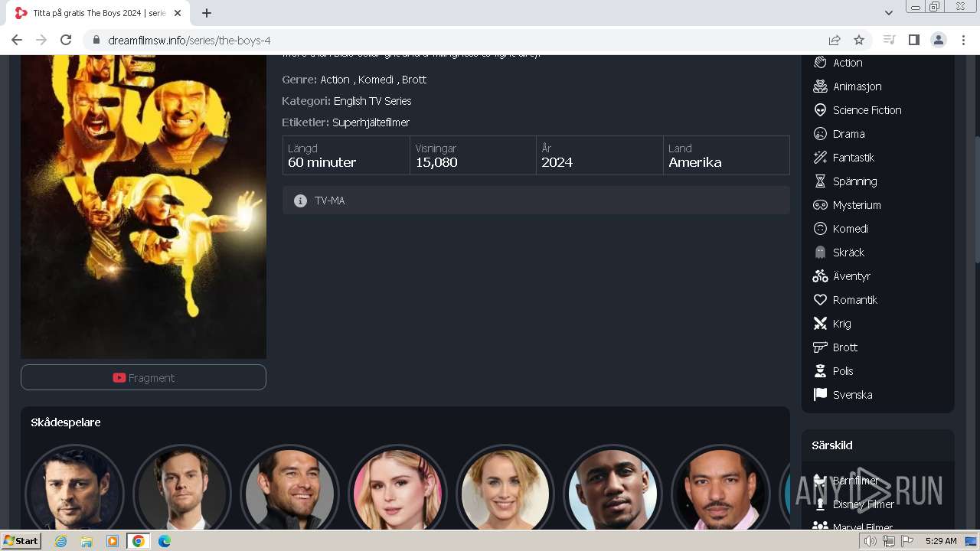Open Microsoft Edge from the taskbar
Viewport: 980px width, 551px height.
[x=164, y=541]
